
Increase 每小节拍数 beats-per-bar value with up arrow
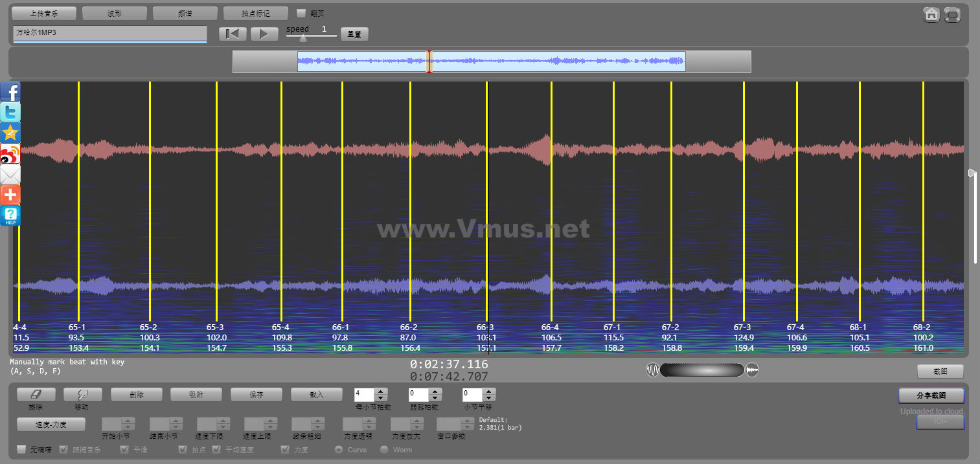coord(381,391)
